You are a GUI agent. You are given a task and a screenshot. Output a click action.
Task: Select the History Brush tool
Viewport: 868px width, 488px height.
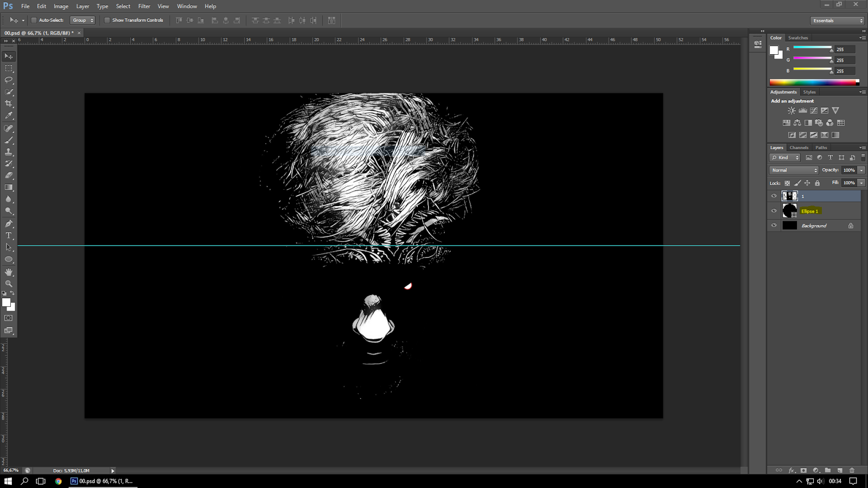pos(9,164)
